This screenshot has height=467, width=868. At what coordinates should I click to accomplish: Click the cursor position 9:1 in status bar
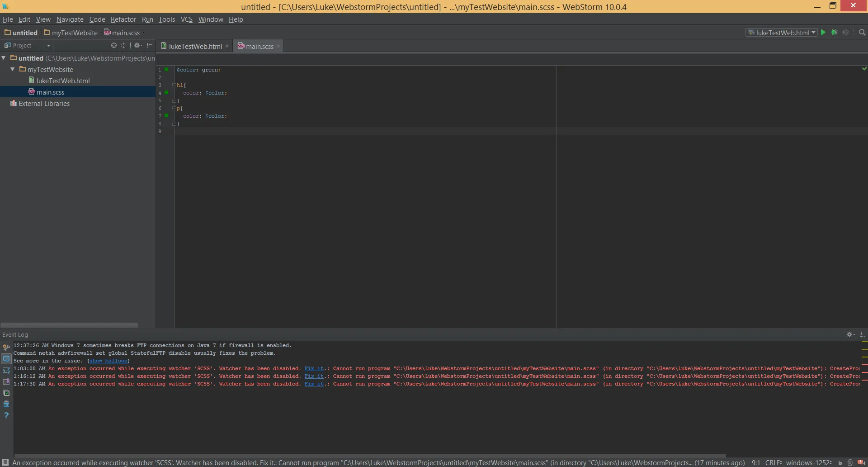tap(756, 462)
